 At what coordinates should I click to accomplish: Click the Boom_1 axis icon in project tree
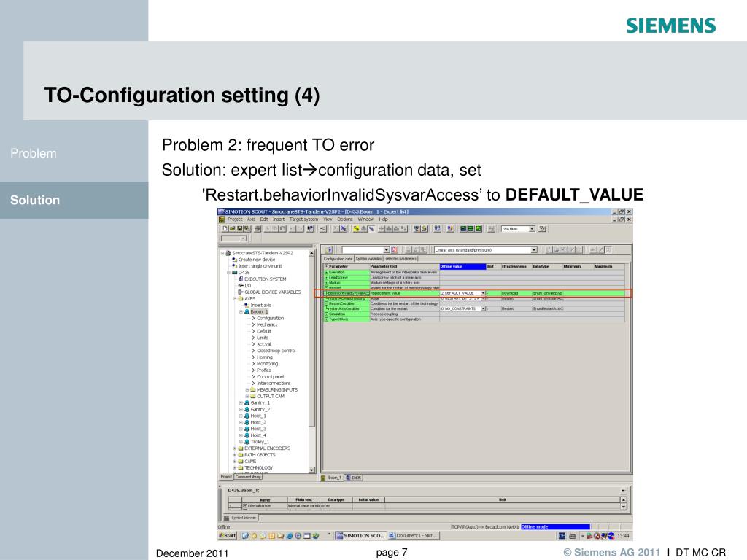coord(247,312)
